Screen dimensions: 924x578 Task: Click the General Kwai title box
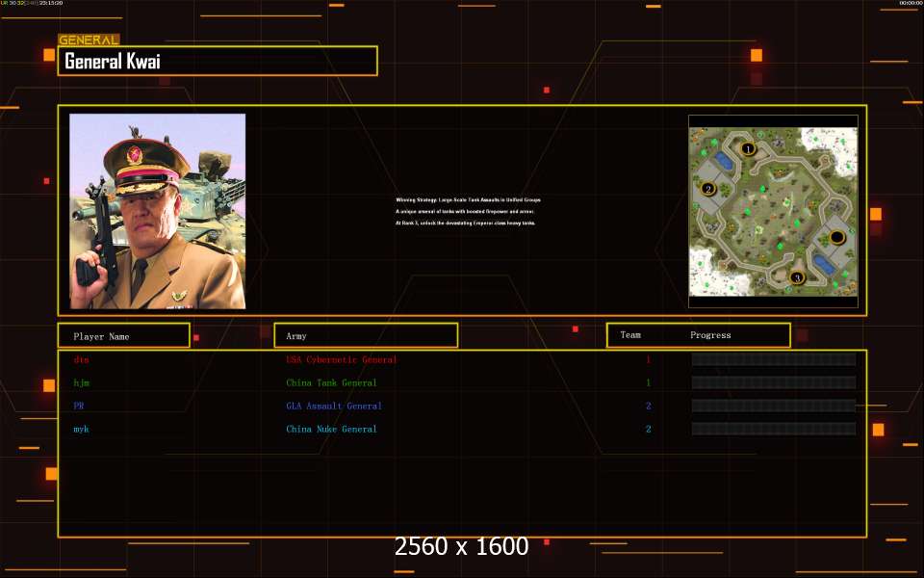pos(218,62)
